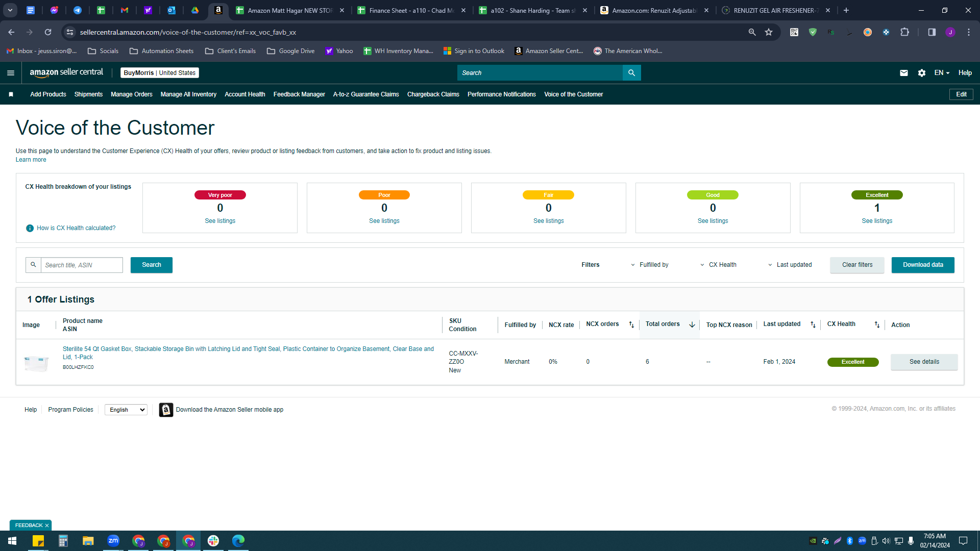The image size is (980, 551).
Task: Open a new browser tab
Action: point(846,10)
